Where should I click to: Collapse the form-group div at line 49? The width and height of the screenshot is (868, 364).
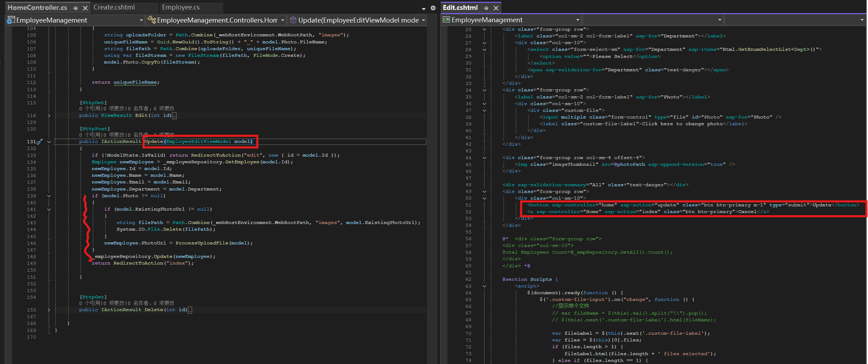[x=484, y=192]
